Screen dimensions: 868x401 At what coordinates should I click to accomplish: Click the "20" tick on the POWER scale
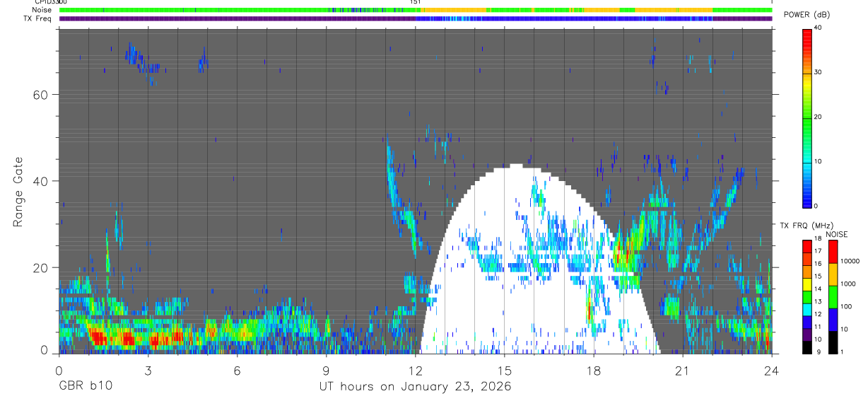point(819,117)
